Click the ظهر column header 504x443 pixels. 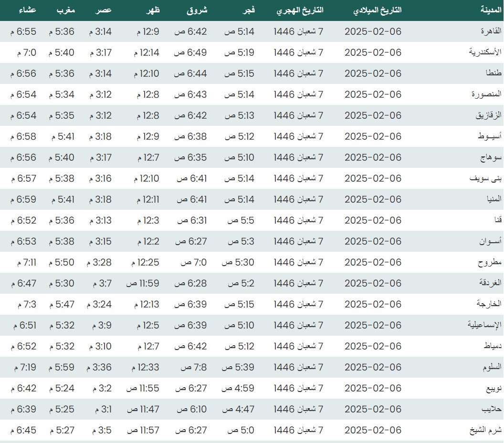point(152,10)
